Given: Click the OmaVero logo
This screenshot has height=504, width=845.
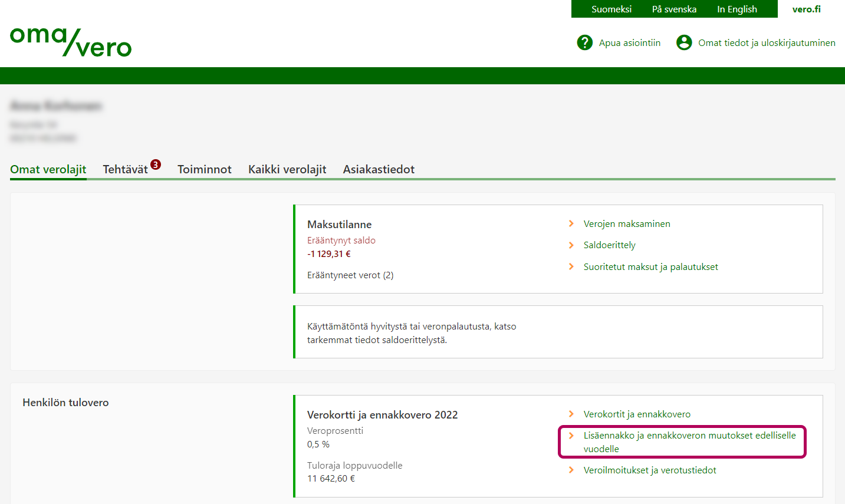Looking at the screenshot, I should click(71, 42).
